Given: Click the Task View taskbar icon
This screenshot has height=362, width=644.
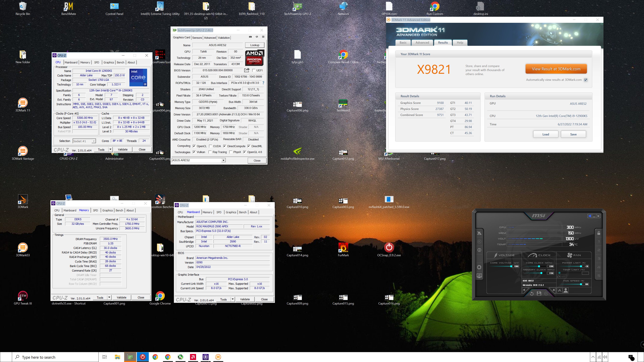Looking at the screenshot, I should [x=105, y=357].
